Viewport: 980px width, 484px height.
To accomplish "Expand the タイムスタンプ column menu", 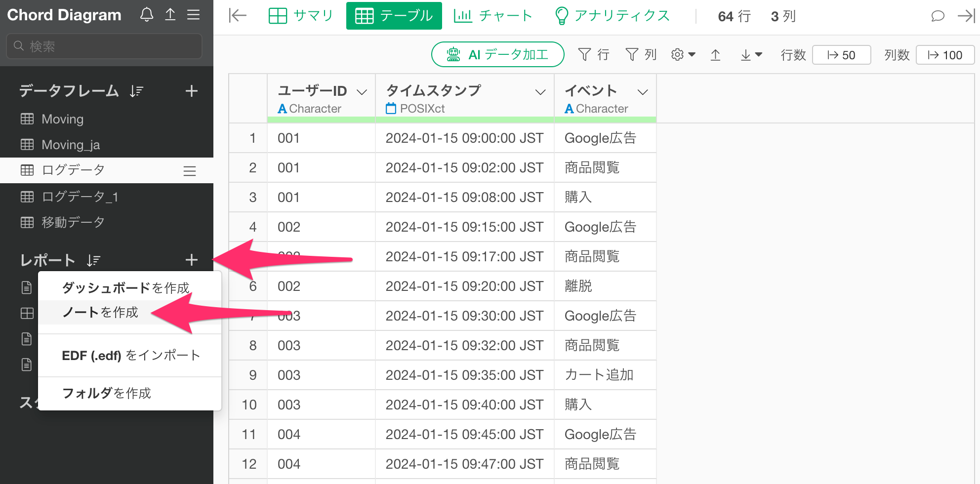I will point(540,92).
